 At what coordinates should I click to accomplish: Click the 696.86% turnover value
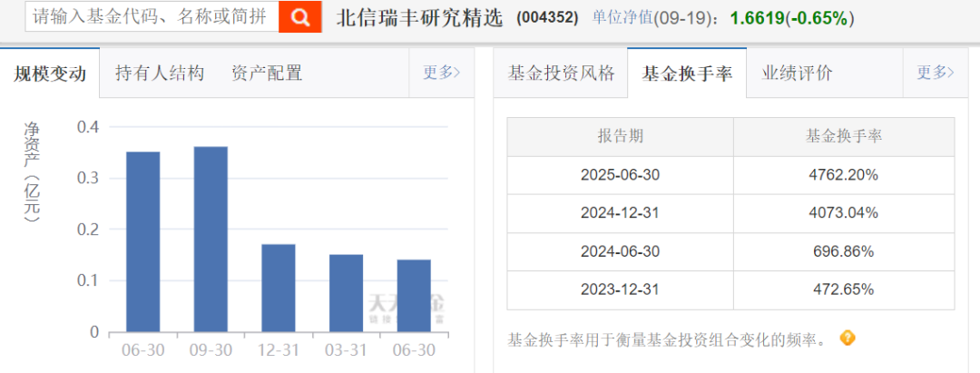[x=844, y=251]
